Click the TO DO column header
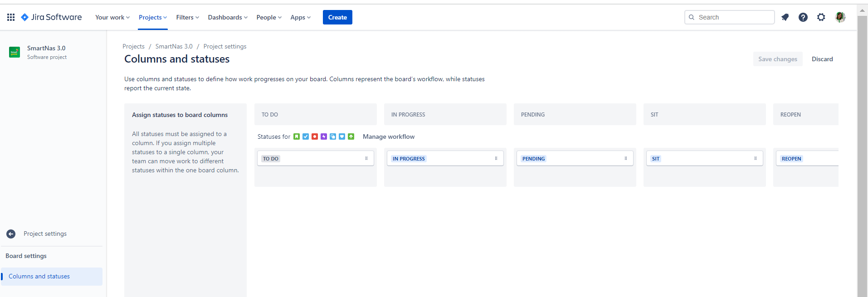Image resolution: width=868 pixels, height=297 pixels. 316,114
